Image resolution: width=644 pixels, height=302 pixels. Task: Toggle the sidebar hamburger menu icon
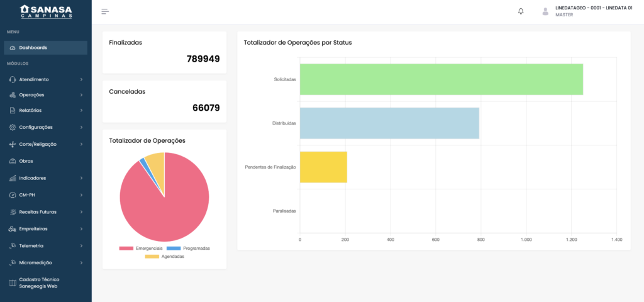[x=105, y=11]
